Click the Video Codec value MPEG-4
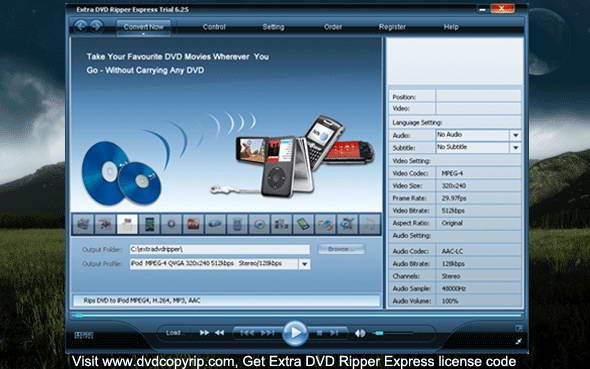Viewport: 590px width, 369px height. click(x=452, y=173)
